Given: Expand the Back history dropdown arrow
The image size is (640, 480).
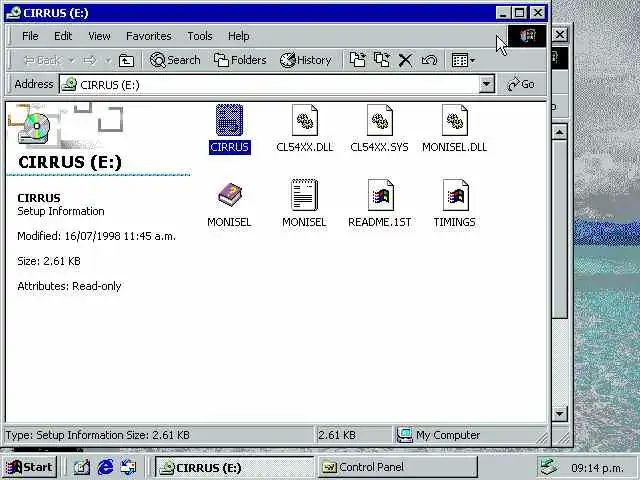Looking at the screenshot, I should [72, 60].
